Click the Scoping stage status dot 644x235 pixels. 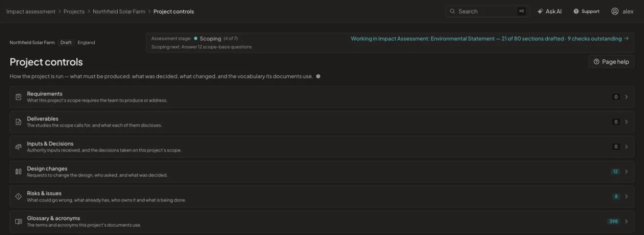(195, 38)
